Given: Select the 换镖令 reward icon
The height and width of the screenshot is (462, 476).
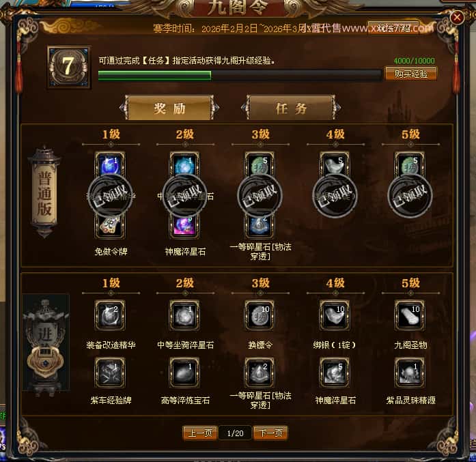Looking at the screenshot, I should (x=260, y=315).
